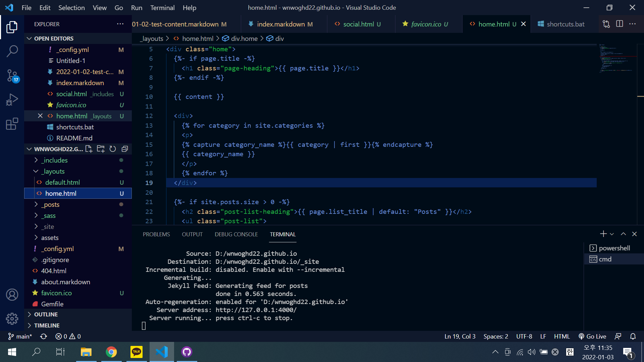Open the Accounts menu icon

[12, 295]
